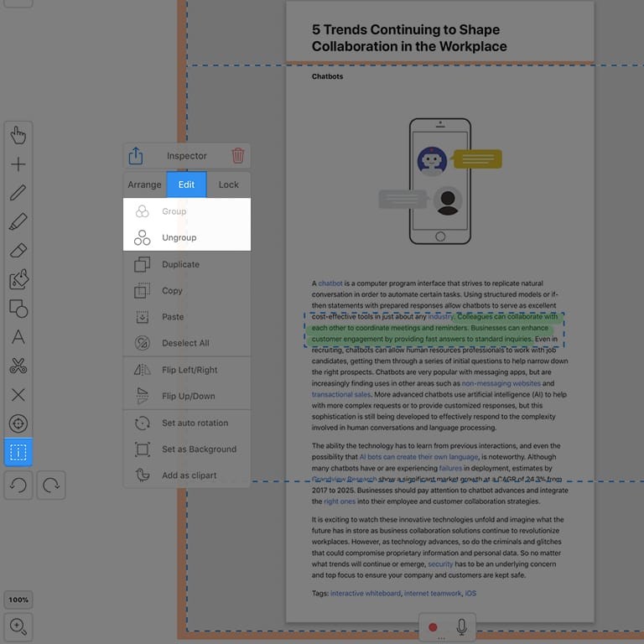Screen dimensions: 644x644
Task: Click the plus add tool
Action: coord(18,164)
